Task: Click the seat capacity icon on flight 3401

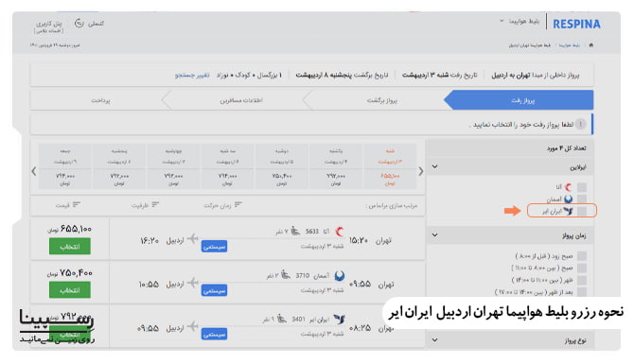Action: 282,320
